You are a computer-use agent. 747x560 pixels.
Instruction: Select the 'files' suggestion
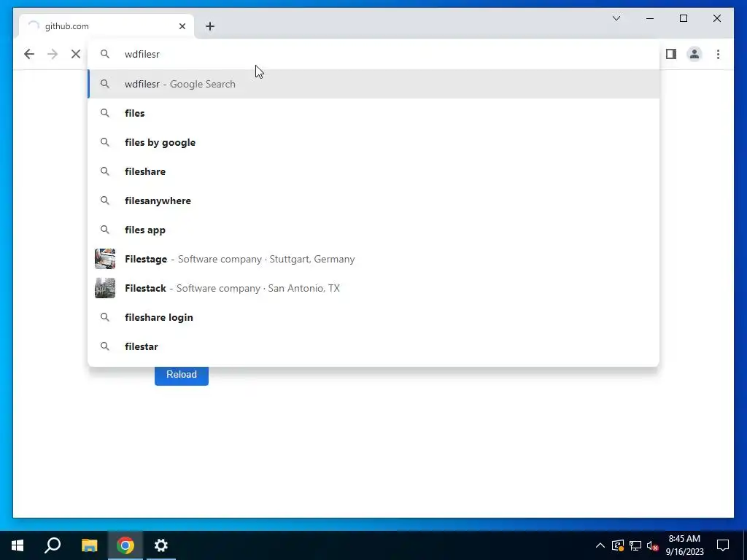tap(373, 113)
